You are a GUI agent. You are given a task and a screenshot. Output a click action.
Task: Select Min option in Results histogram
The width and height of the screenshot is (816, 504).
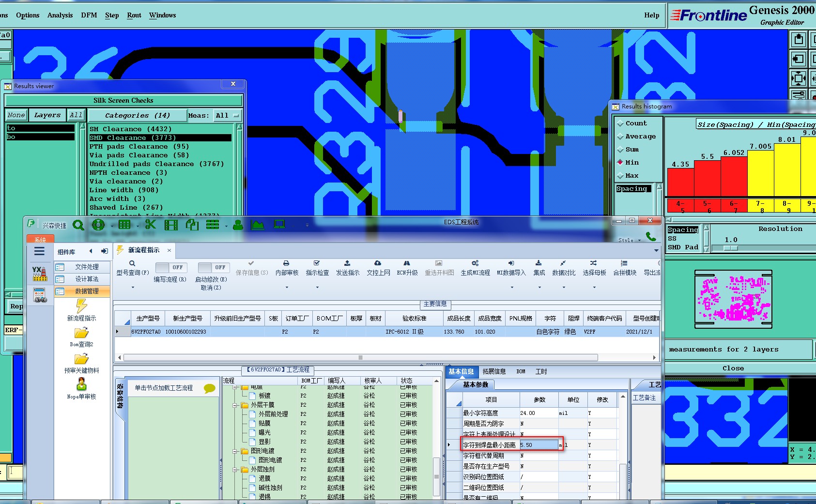coord(620,162)
